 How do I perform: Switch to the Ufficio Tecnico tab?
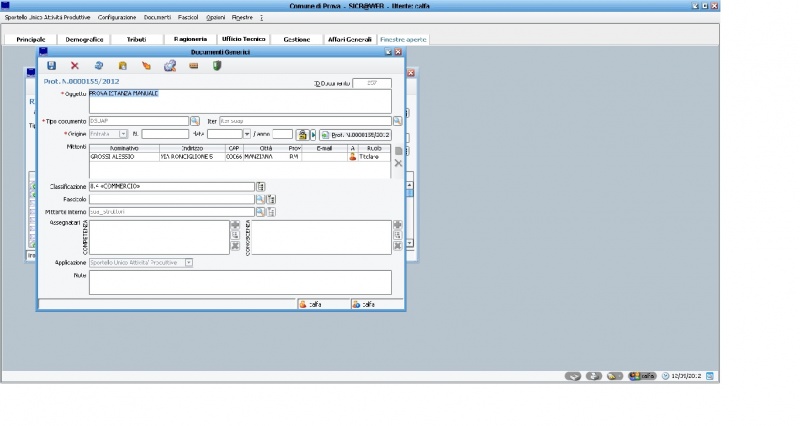243,39
